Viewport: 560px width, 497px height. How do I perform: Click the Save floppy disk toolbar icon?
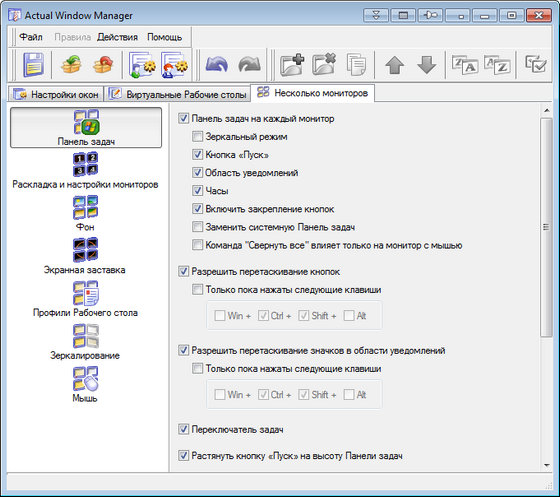(34, 65)
